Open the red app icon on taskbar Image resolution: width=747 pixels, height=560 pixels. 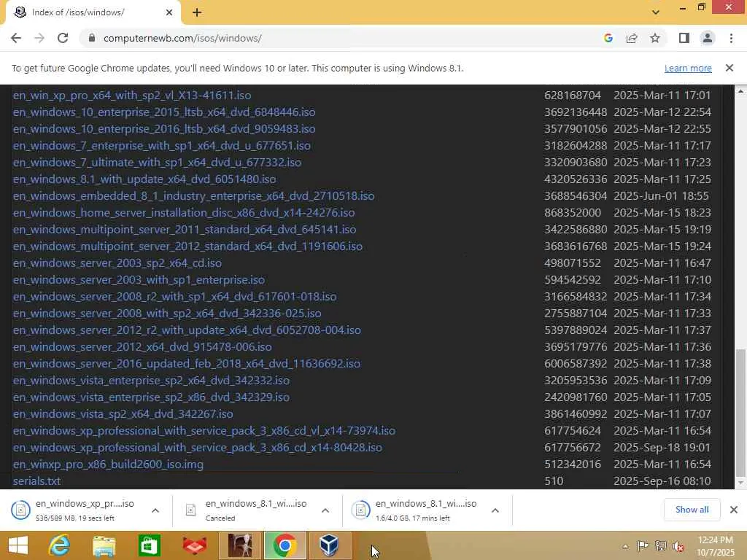[194, 545]
